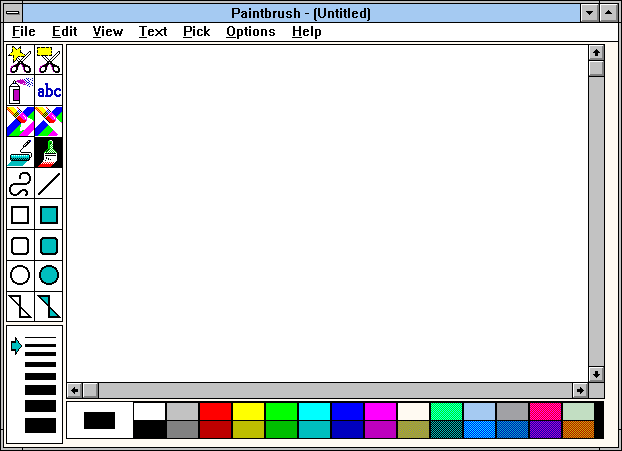Select the Filled Box tool
This screenshot has width=622, height=451.
[x=49, y=215]
